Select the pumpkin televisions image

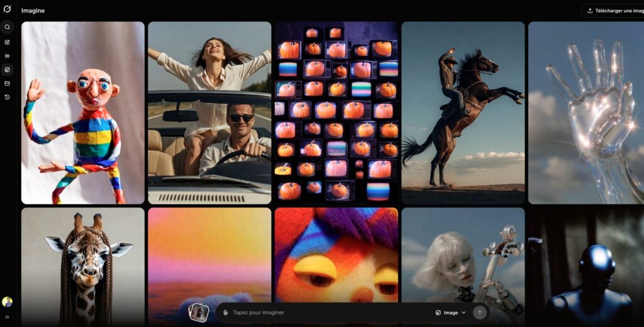click(336, 113)
